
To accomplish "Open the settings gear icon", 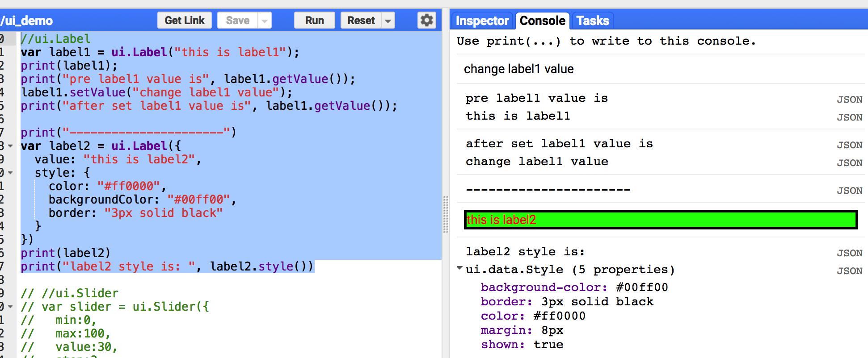I will coord(426,21).
